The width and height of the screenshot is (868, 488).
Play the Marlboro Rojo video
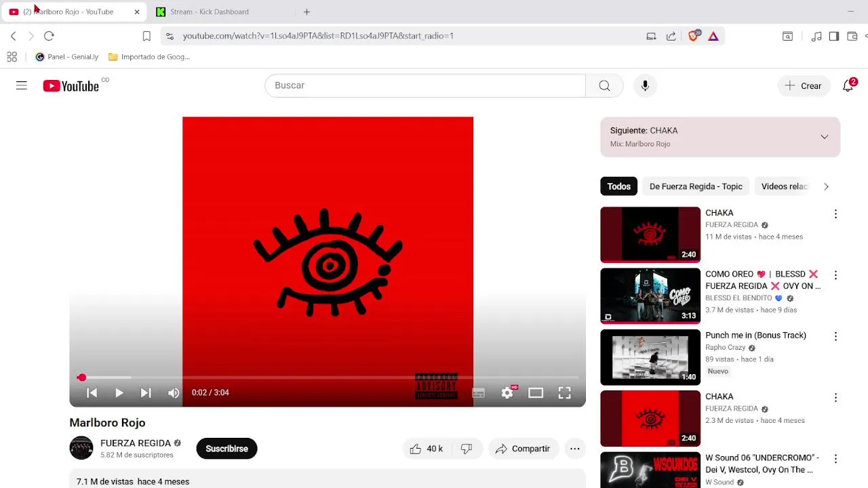(x=119, y=392)
